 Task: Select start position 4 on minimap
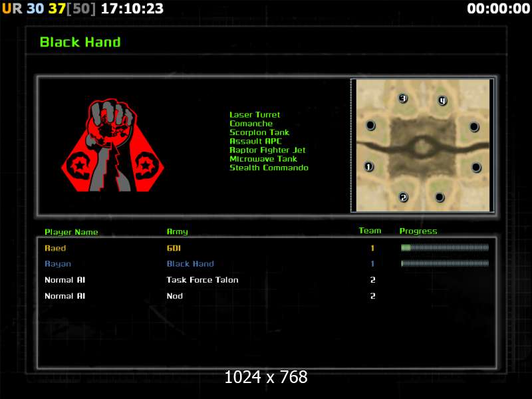point(442,100)
